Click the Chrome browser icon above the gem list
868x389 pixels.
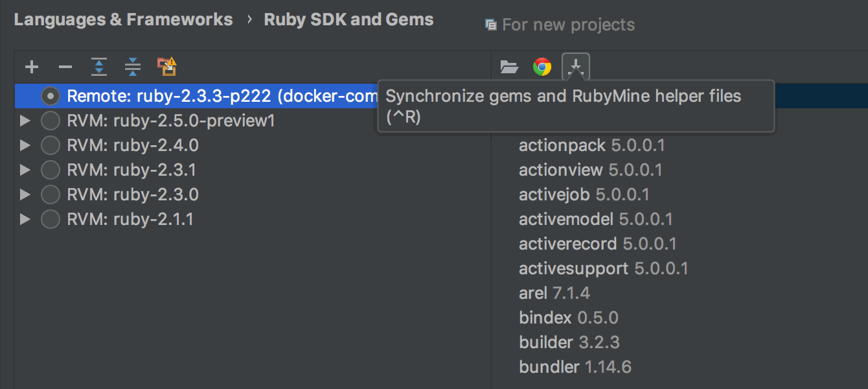[542, 67]
